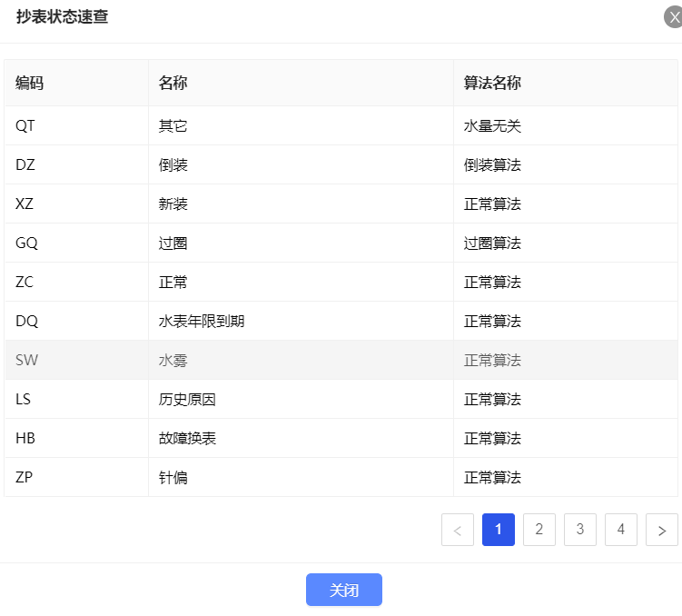682x616 pixels.
Task: Select the ZP code cell
Action: coord(76,477)
